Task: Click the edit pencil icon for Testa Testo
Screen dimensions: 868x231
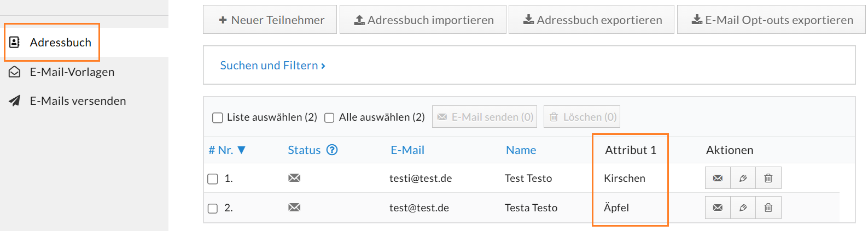Action: click(743, 208)
